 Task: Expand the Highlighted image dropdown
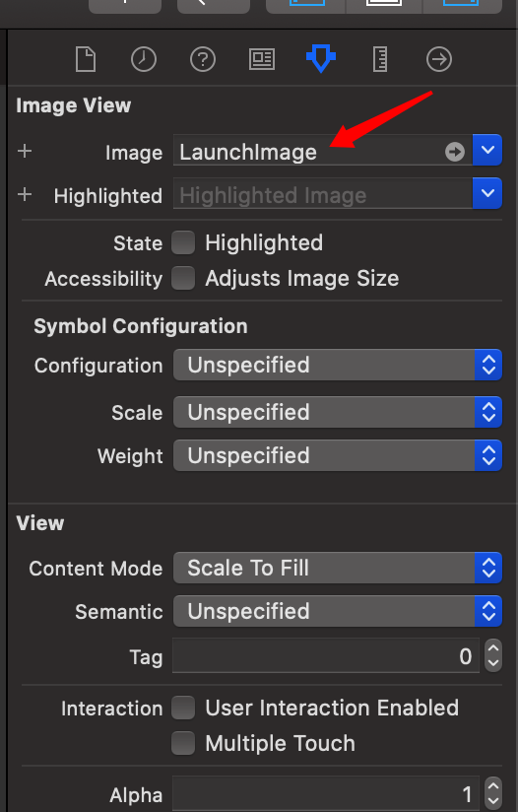pyautogui.click(x=486, y=193)
